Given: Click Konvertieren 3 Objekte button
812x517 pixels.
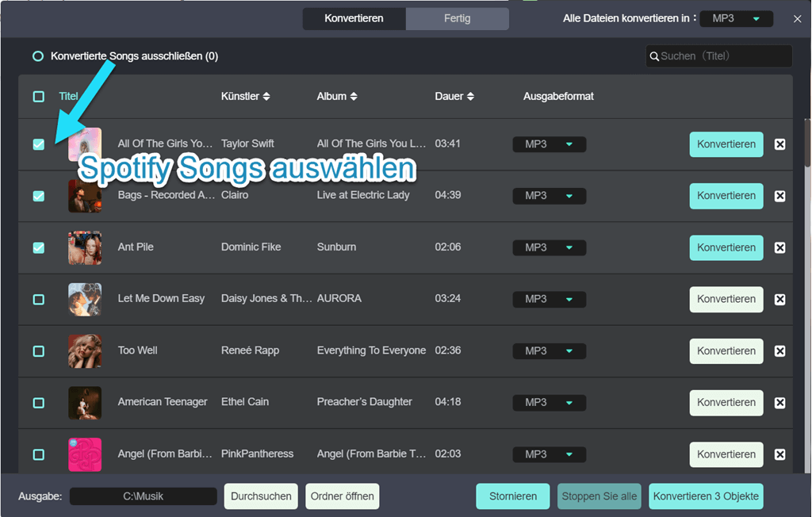Looking at the screenshot, I should pos(706,496).
